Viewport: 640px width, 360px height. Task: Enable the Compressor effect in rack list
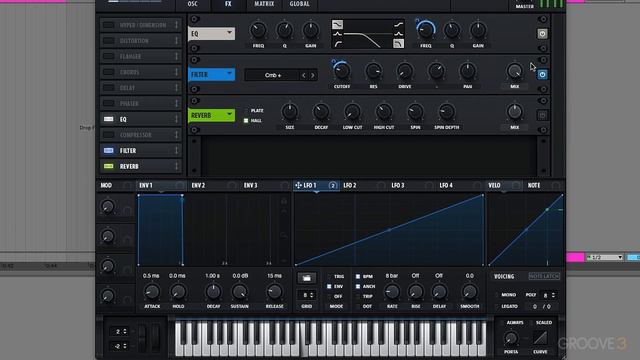[x=108, y=135]
